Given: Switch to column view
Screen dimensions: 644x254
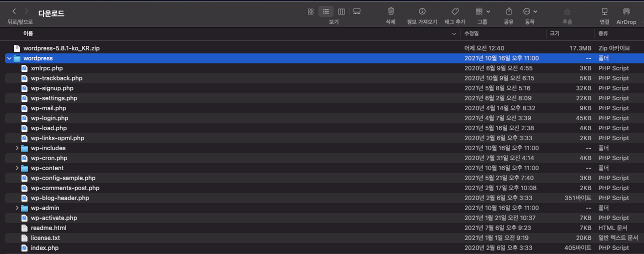Looking at the screenshot, I should tap(341, 11).
